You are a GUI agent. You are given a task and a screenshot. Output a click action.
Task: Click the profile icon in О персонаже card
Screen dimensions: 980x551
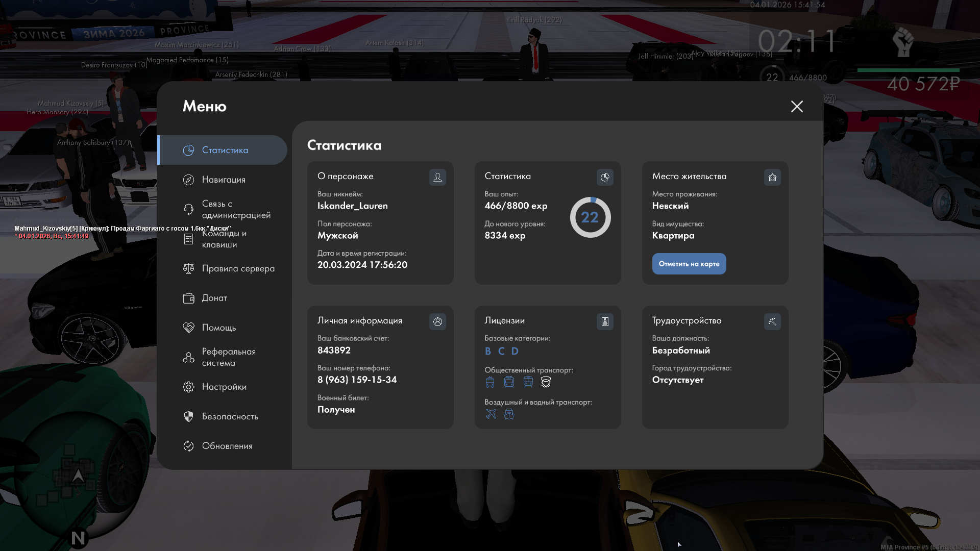click(x=437, y=177)
